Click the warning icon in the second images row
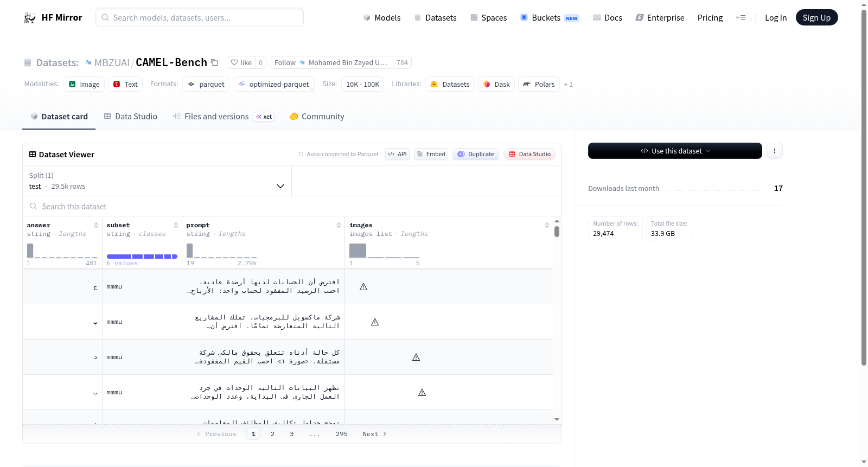Screen dimensions: 868x467 coord(375,322)
